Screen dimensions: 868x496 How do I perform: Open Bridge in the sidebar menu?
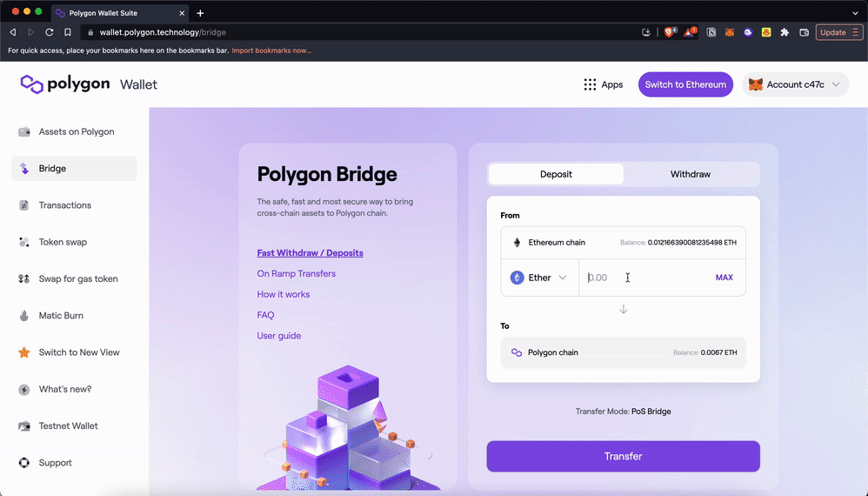tap(74, 168)
